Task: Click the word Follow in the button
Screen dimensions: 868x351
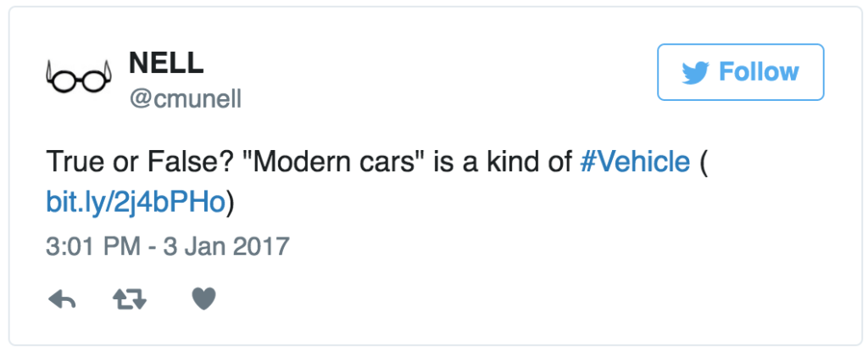Action: point(759,72)
